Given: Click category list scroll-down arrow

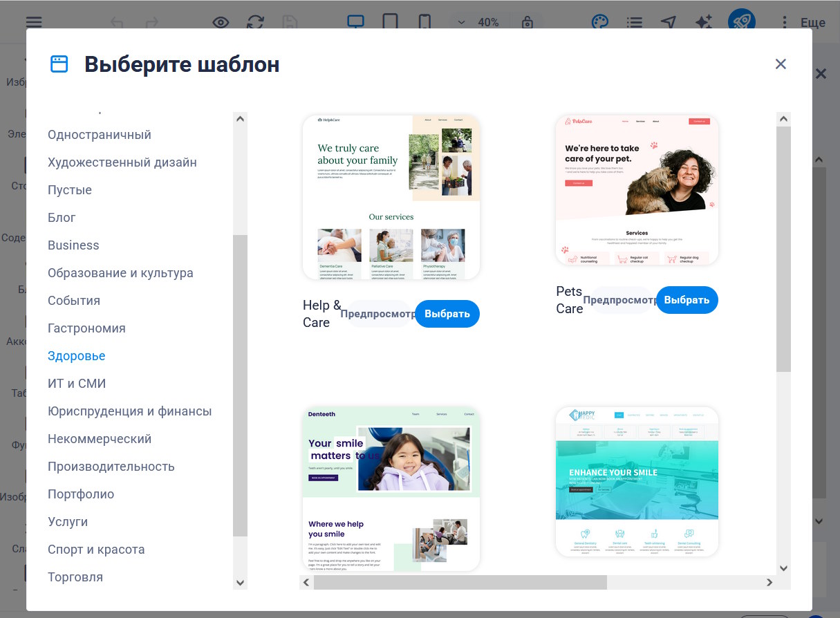Looking at the screenshot, I should coord(240,583).
